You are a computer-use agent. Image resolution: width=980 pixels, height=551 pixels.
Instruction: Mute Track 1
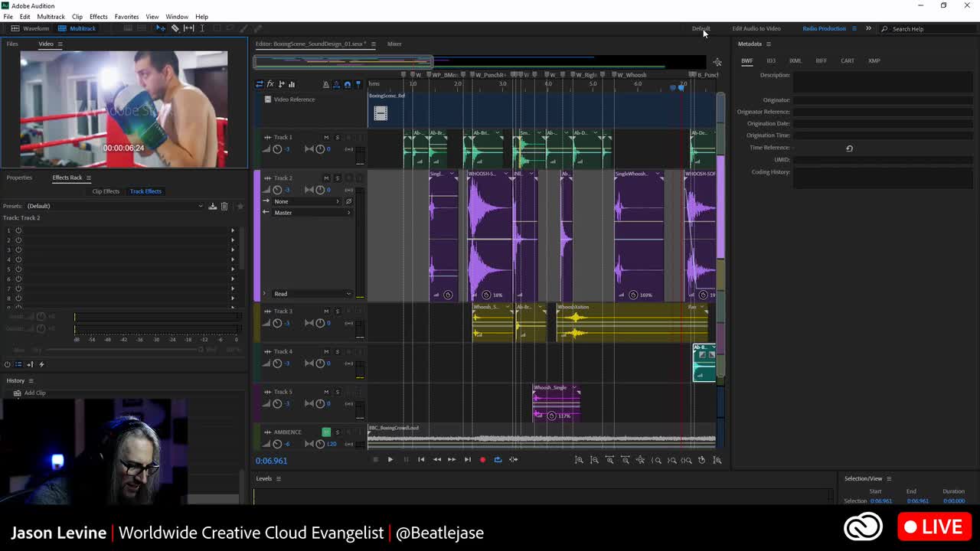point(326,138)
